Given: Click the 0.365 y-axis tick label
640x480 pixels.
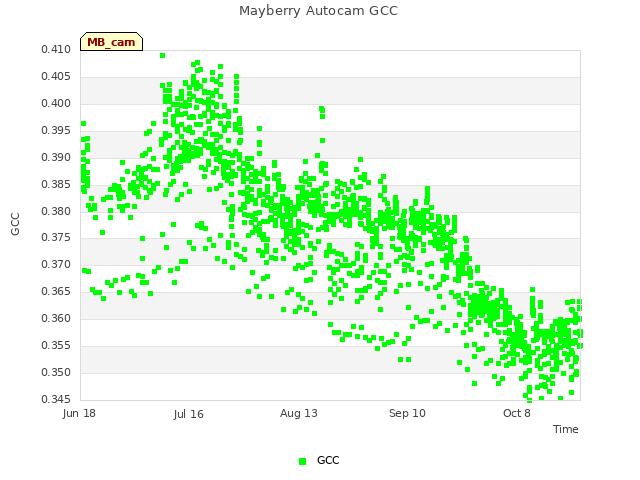Looking at the screenshot, I should (56, 291).
